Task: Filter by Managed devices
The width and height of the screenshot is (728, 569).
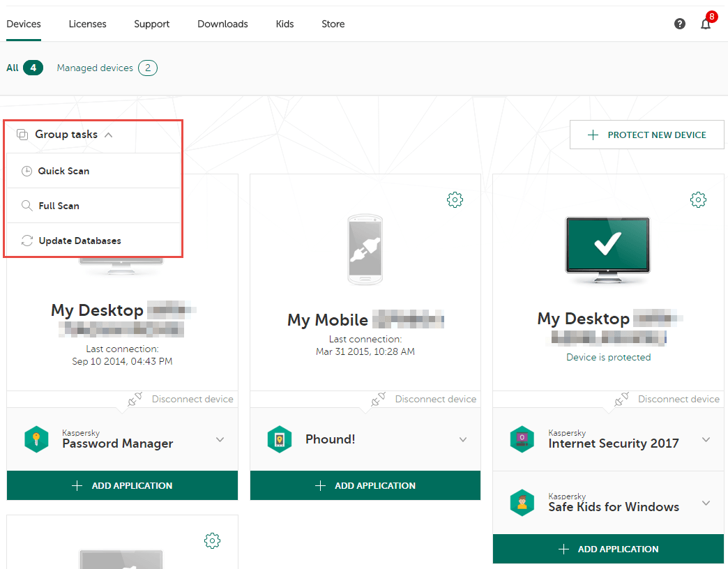Action: tap(107, 68)
